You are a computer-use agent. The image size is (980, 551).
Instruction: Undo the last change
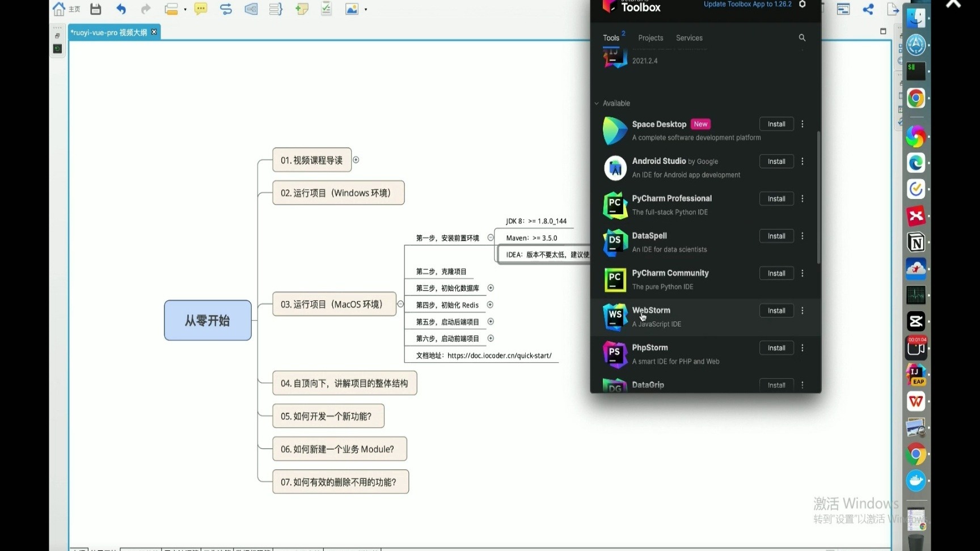[x=120, y=9]
